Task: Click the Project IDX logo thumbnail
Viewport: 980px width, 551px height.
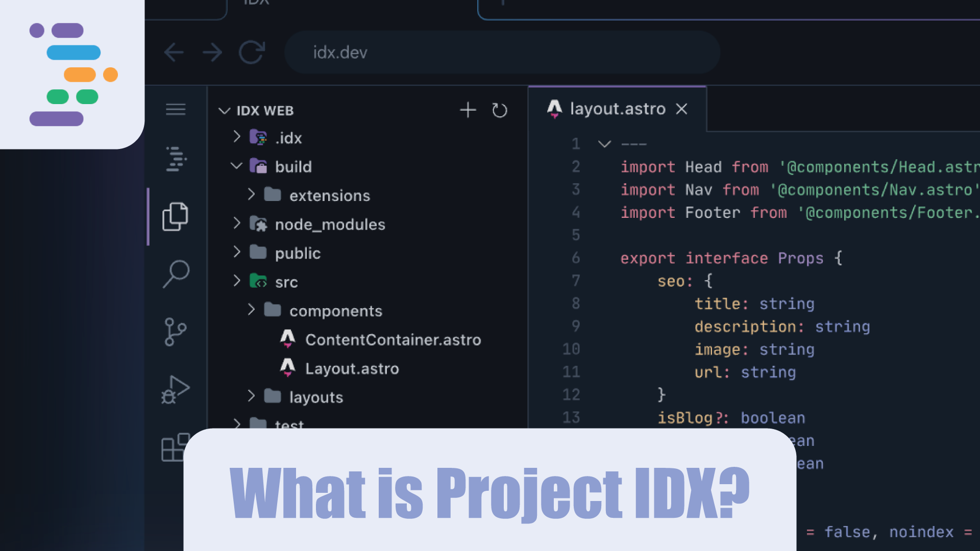Action: (x=71, y=74)
